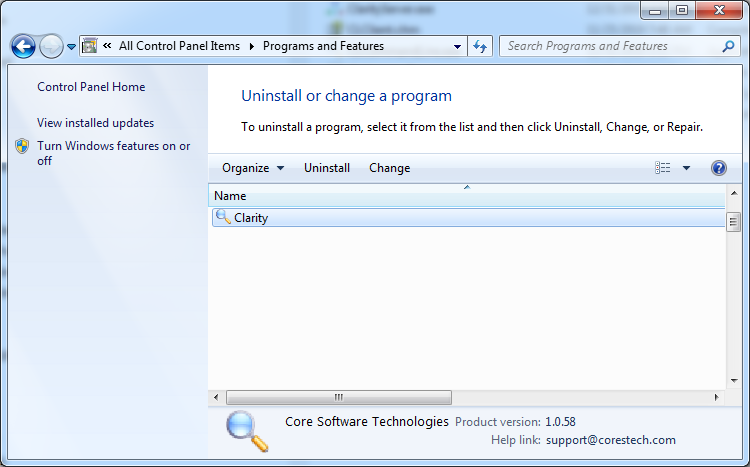This screenshot has width=750, height=467.
Task: Expand the arrow after All Control Panel Items
Action: click(252, 46)
